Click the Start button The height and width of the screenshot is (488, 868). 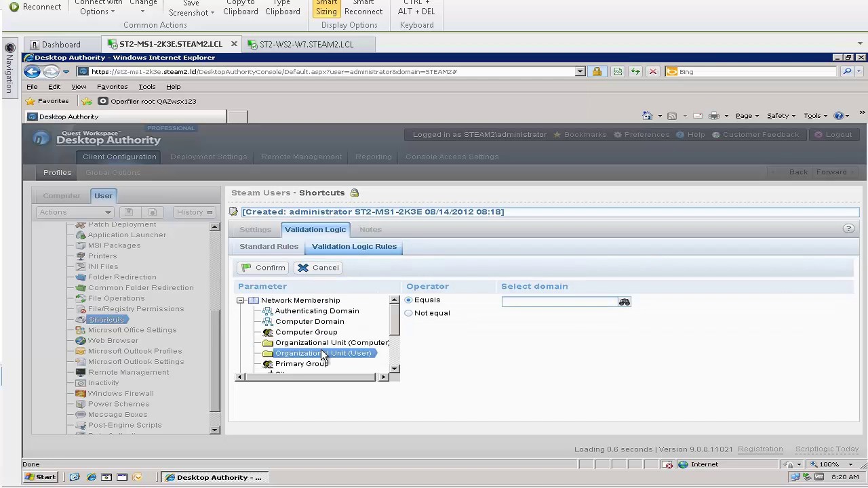point(41,477)
